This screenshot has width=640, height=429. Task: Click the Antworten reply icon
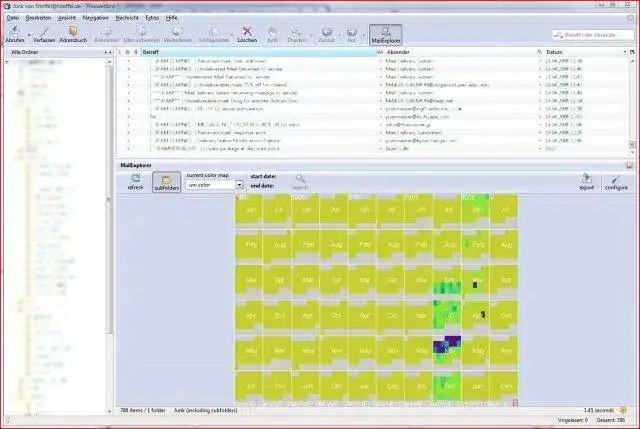(106, 34)
